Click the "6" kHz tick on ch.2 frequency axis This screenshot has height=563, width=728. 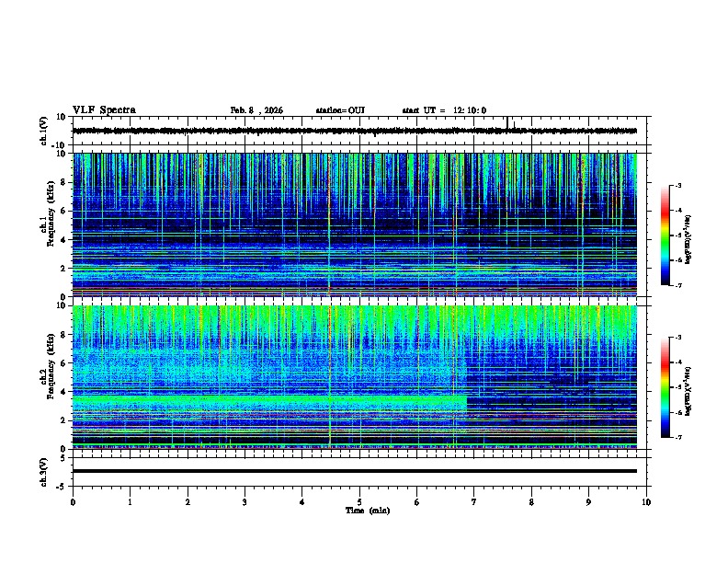click(x=64, y=362)
